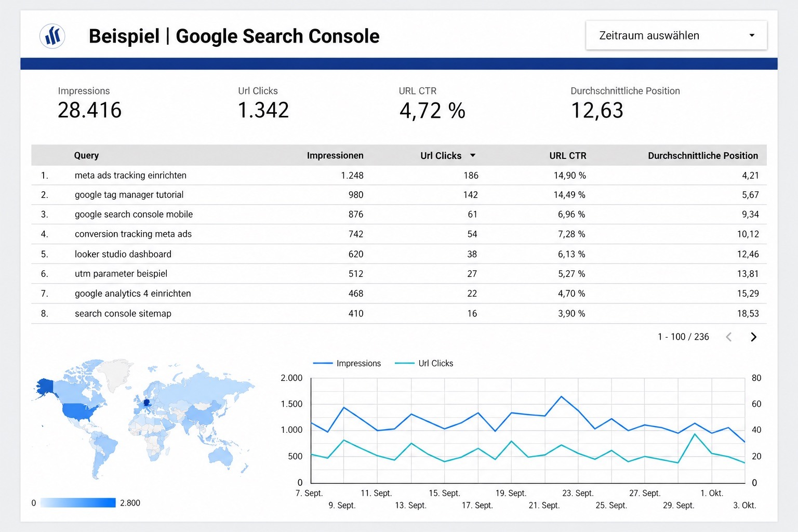Image resolution: width=798 pixels, height=532 pixels.
Task: Click the blue logo beside the dashboard title
Action: click(52, 36)
